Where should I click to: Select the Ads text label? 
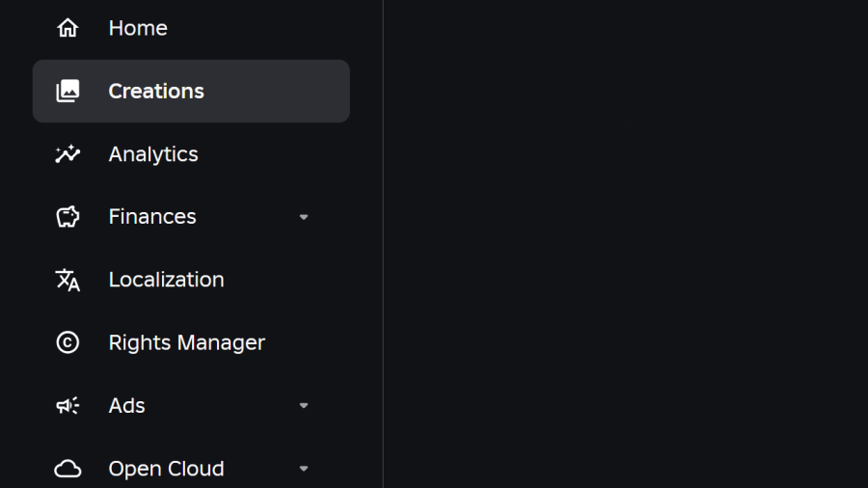coord(126,406)
